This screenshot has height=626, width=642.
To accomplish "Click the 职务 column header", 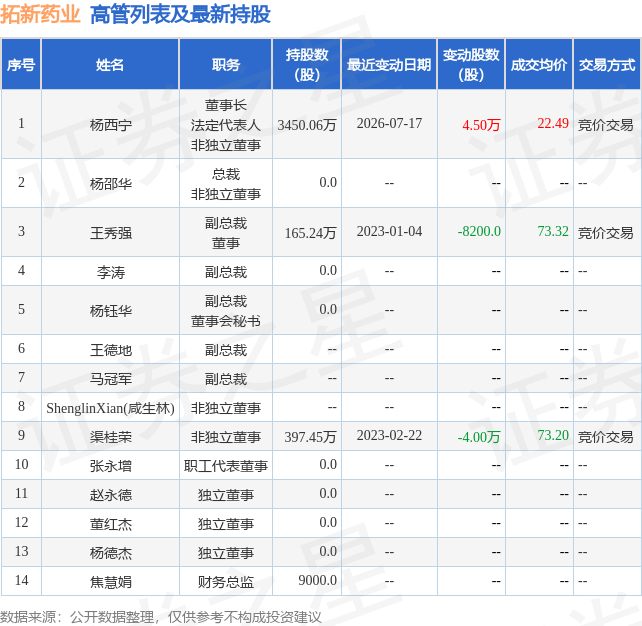I will coord(226,65).
